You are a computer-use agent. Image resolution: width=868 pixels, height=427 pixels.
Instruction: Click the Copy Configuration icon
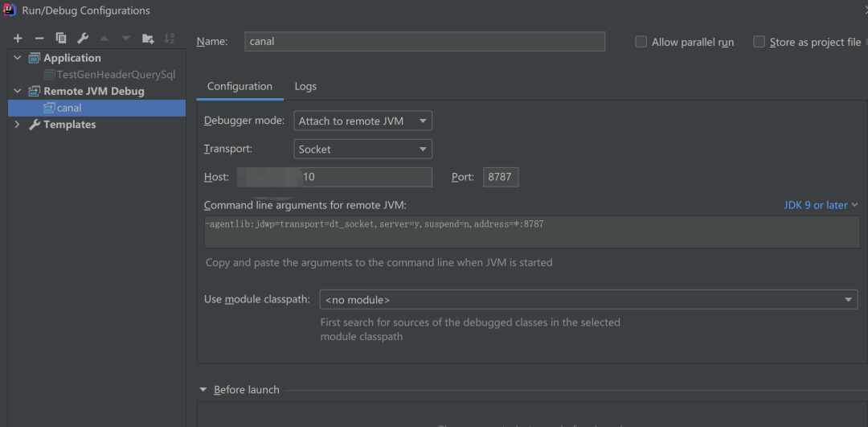pyautogui.click(x=61, y=39)
